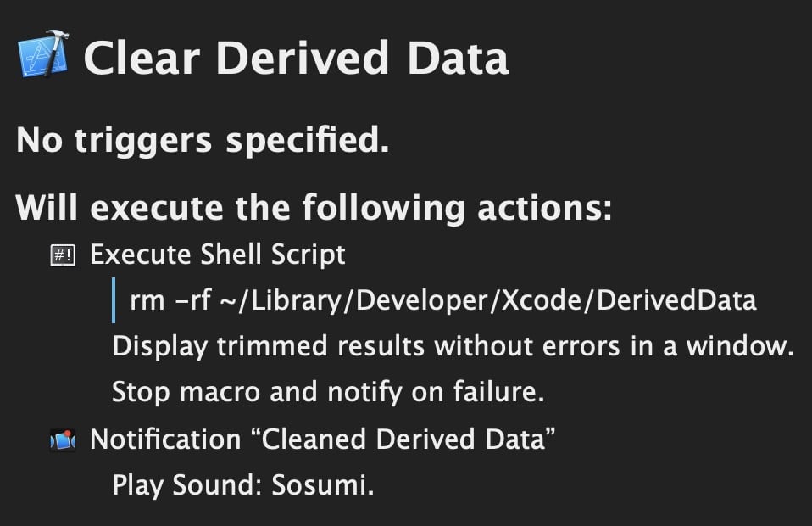Select the "Execute Shell Script" action label
The image size is (812, 526).
coord(218,255)
